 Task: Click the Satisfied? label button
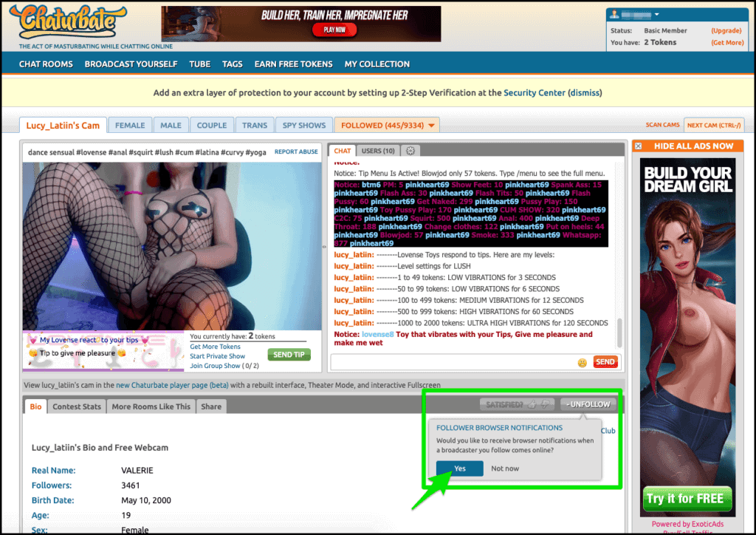pyautogui.click(x=504, y=404)
